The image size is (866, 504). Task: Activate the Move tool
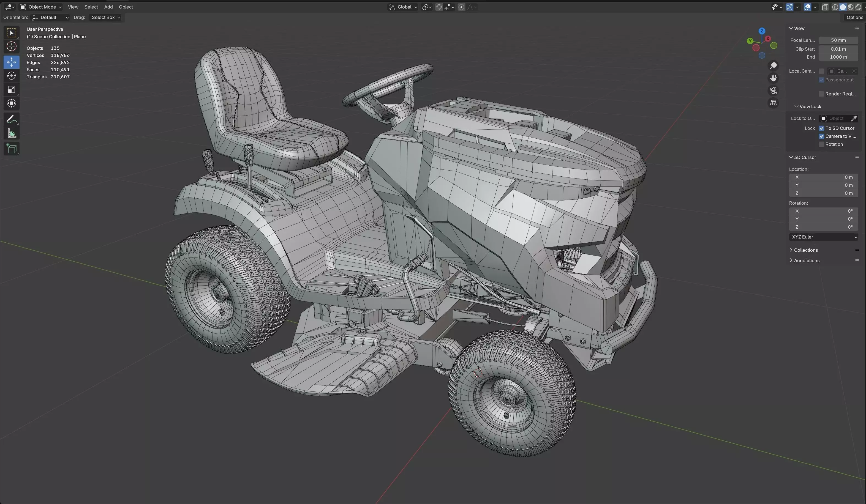11,62
